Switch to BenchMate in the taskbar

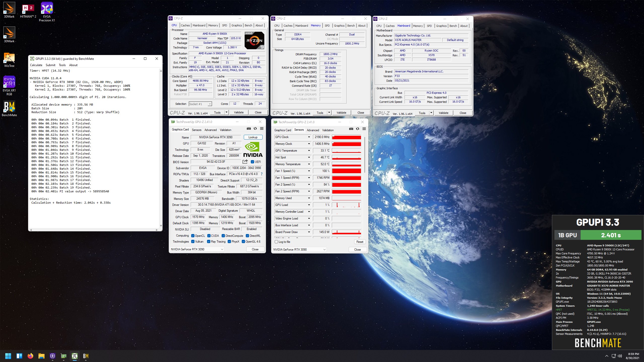(x=86, y=356)
